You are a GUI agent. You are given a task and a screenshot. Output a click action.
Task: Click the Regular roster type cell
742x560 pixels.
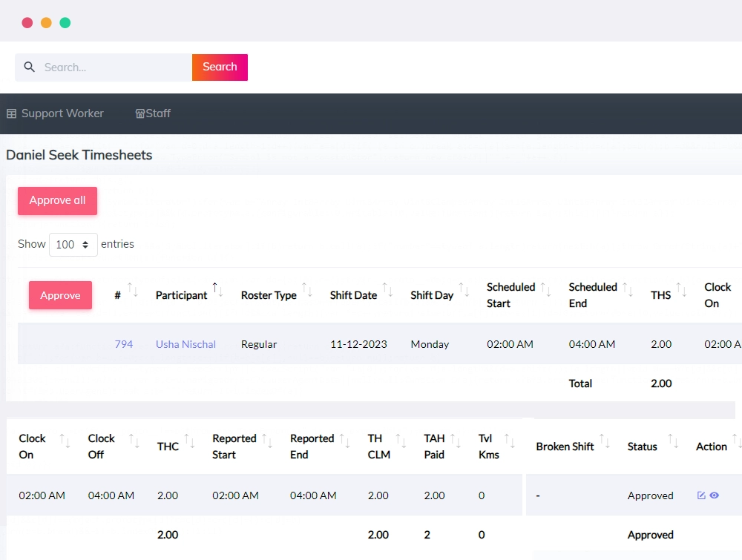pos(259,344)
